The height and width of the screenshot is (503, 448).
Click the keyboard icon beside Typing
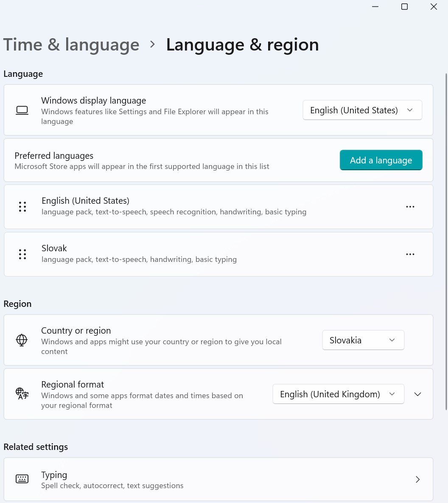coord(22,479)
